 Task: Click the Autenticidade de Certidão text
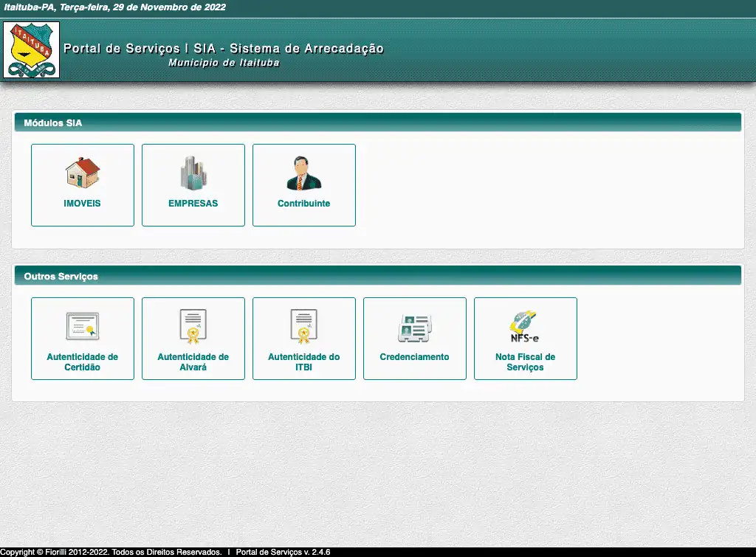(83, 362)
